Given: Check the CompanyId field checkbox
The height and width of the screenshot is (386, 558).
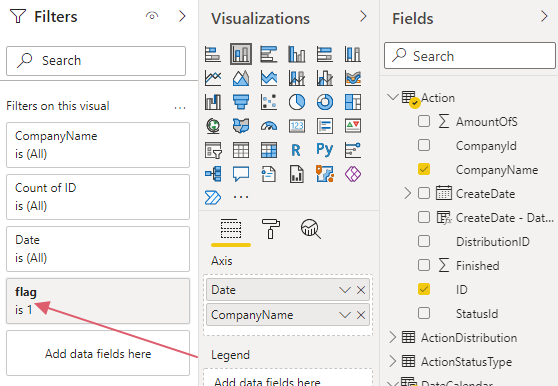Looking at the screenshot, I should (424, 145).
